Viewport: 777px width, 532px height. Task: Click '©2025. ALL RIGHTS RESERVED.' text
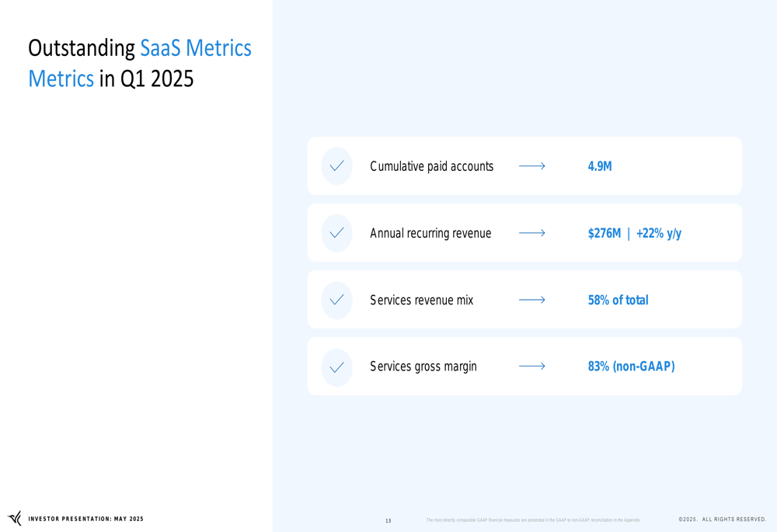pos(723,519)
